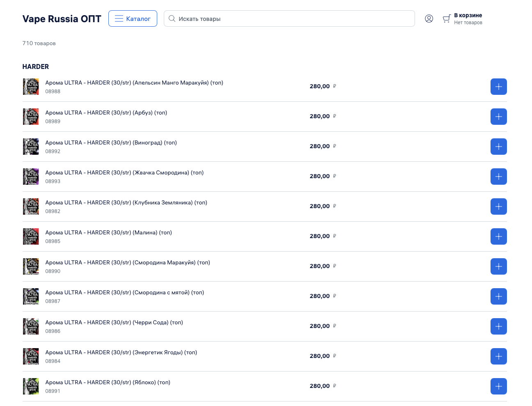Click the 280,00 price of Арбуз aroma
The width and height of the screenshot is (532, 406).
click(x=320, y=117)
